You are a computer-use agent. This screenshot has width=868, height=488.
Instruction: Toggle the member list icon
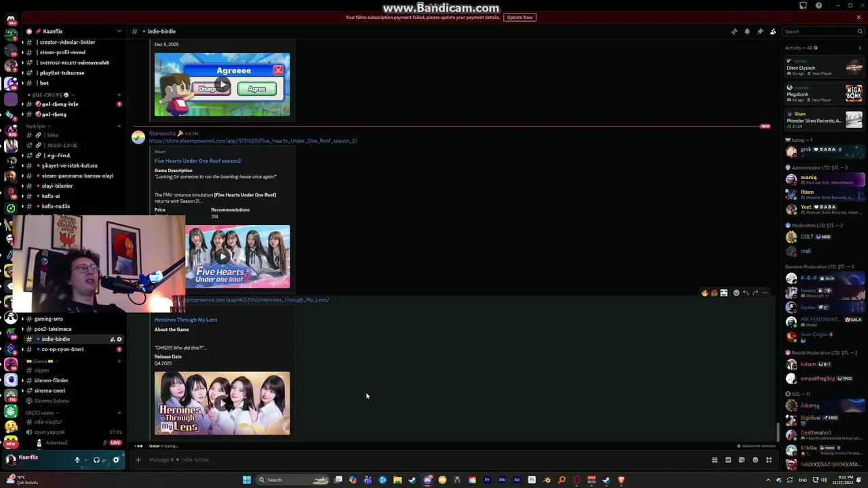[773, 31]
